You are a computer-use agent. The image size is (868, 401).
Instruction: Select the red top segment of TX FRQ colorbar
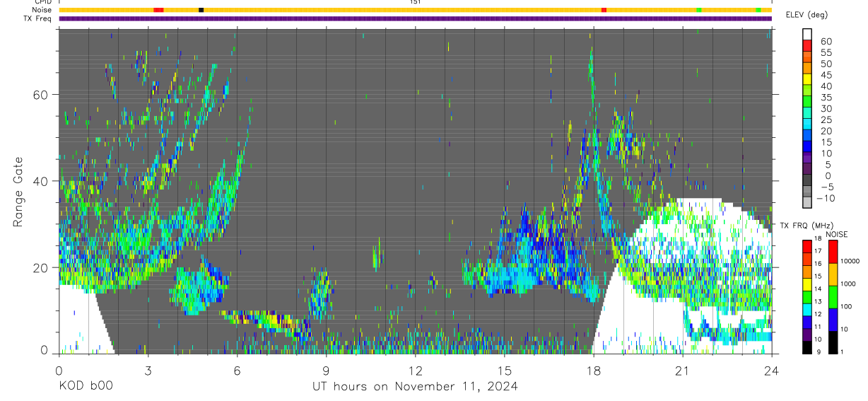(807, 246)
